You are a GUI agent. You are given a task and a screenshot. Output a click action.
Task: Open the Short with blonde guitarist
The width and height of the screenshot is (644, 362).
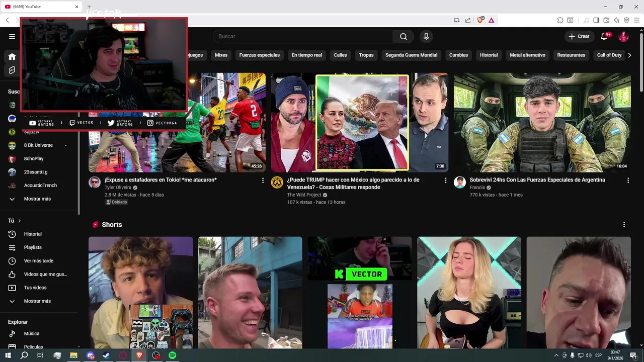click(469, 293)
